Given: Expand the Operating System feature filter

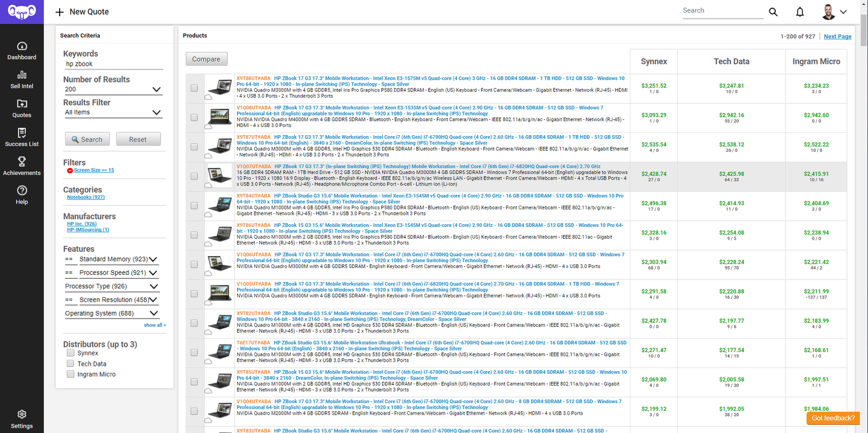Looking at the screenshot, I should (111, 314).
